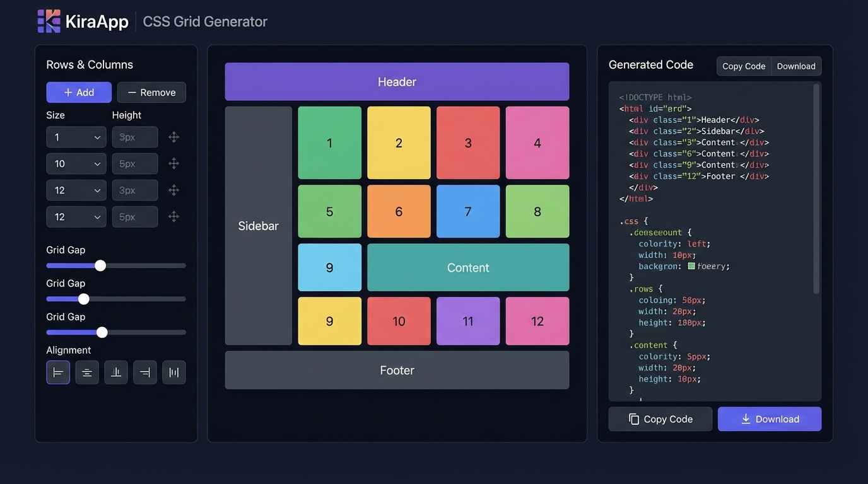This screenshot has width=868, height=484.
Task: Toggle the bottom alignment option
Action: [x=115, y=372]
